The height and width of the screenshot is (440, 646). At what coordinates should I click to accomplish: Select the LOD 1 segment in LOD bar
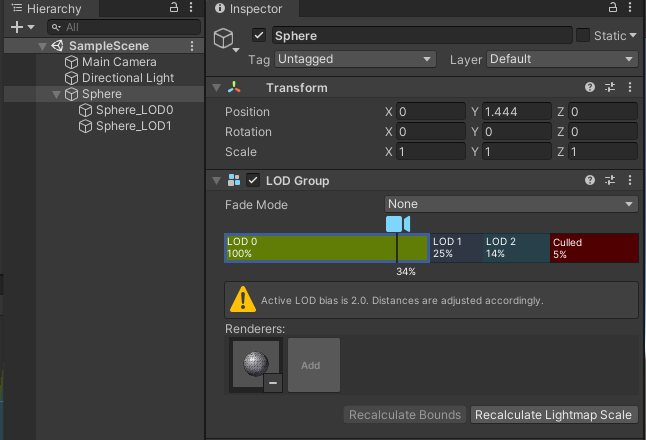click(456, 248)
